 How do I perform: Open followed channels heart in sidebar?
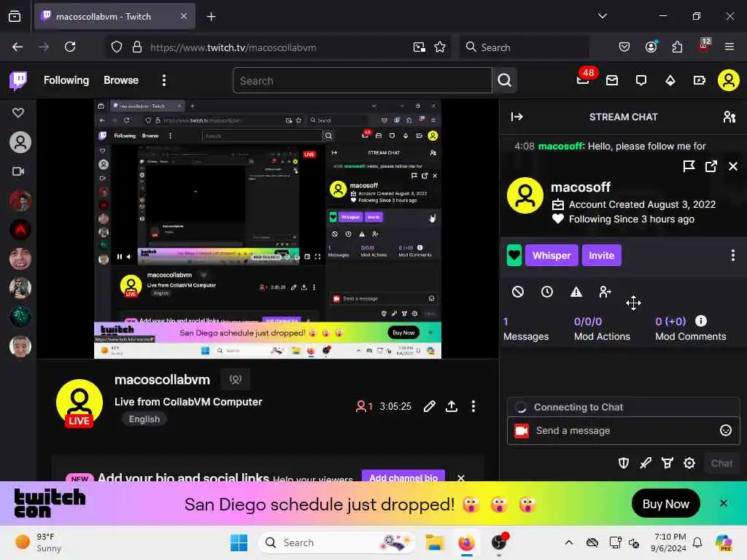(18, 112)
